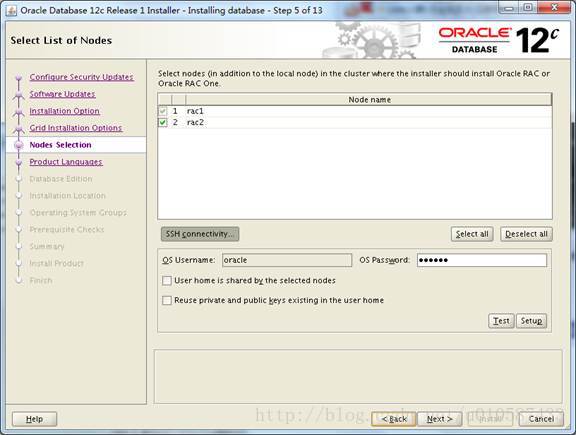Select the rac2 node name text
576x435 pixels.
[195, 122]
